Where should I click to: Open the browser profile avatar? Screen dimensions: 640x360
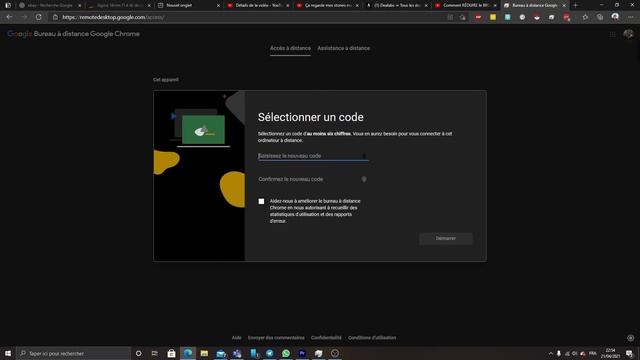coord(615,17)
